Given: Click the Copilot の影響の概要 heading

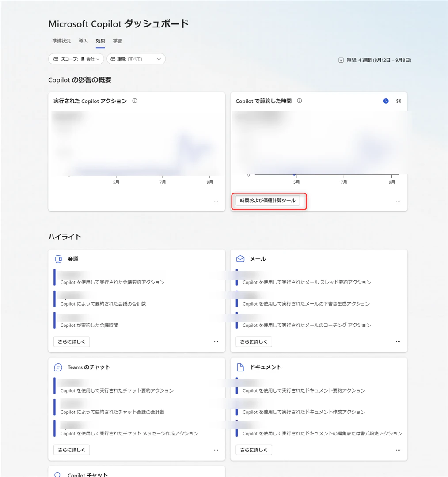Looking at the screenshot, I should 80,80.
